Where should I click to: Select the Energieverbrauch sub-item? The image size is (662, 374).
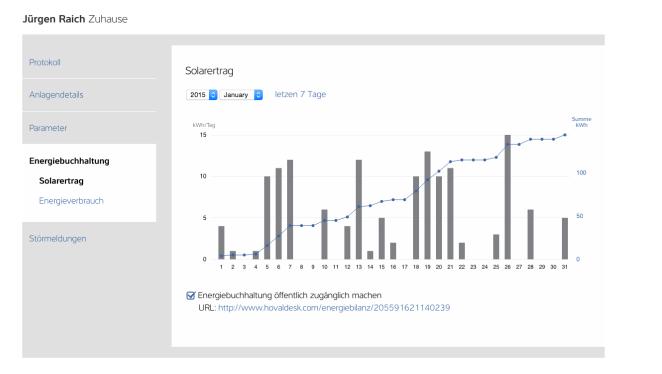pyautogui.click(x=71, y=201)
